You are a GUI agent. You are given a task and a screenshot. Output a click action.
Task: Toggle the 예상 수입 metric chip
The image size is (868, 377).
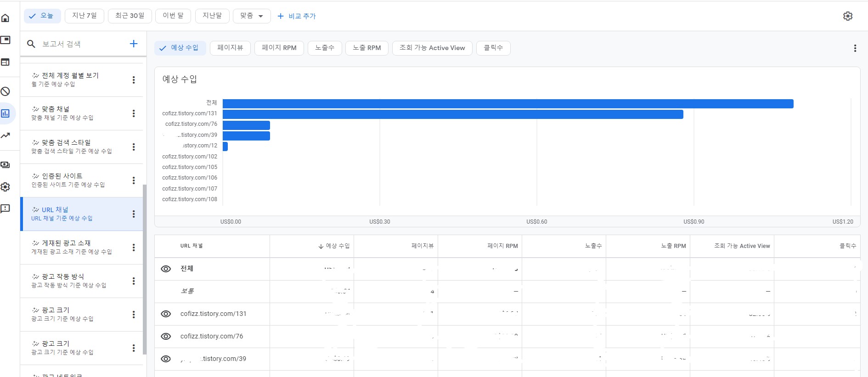pyautogui.click(x=179, y=48)
